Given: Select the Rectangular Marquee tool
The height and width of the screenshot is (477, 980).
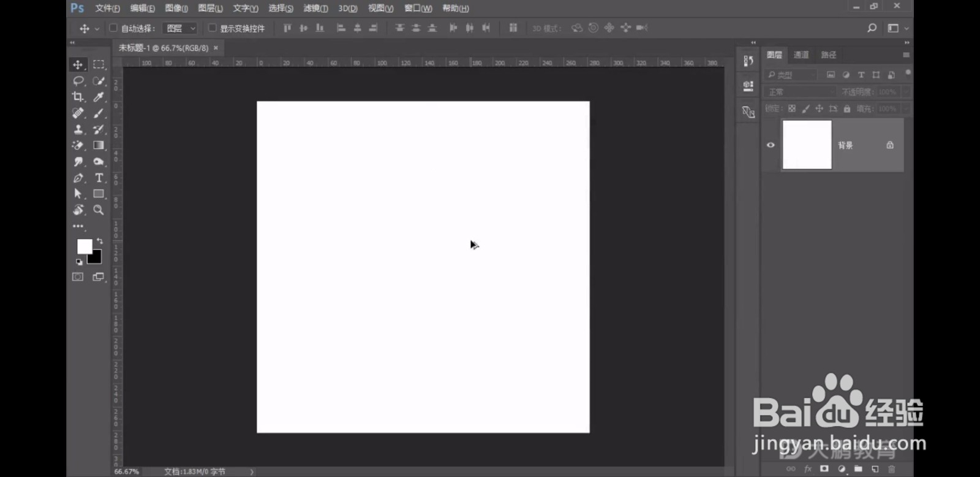Looking at the screenshot, I should (x=99, y=64).
